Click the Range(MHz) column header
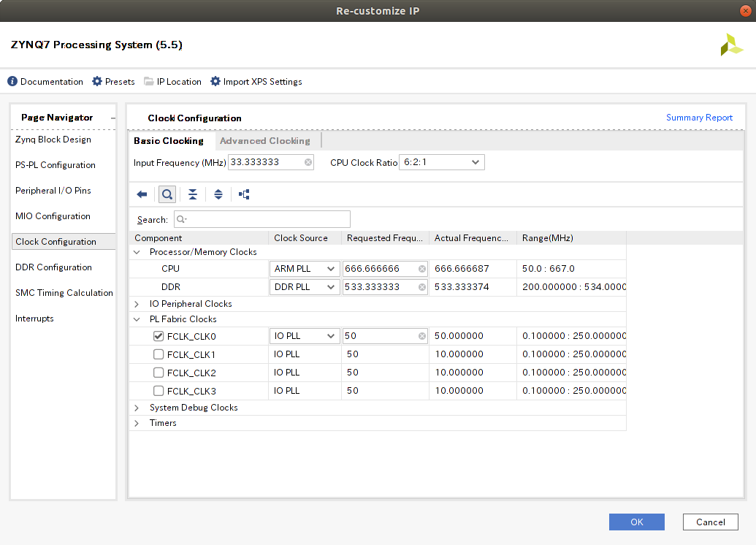Screen dimensions: 756x545 point(571,238)
